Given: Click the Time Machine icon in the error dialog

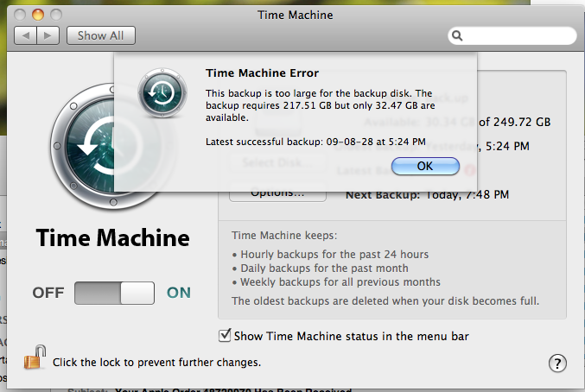Looking at the screenshot, I should click(162, 92).
